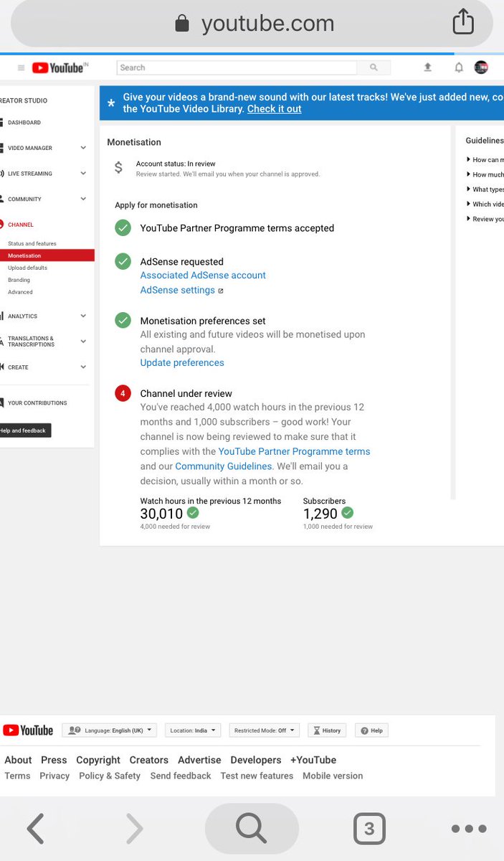The image size is (504, 861).
Task: Click the red step 4 circle
Action: (x=123, y=393)
